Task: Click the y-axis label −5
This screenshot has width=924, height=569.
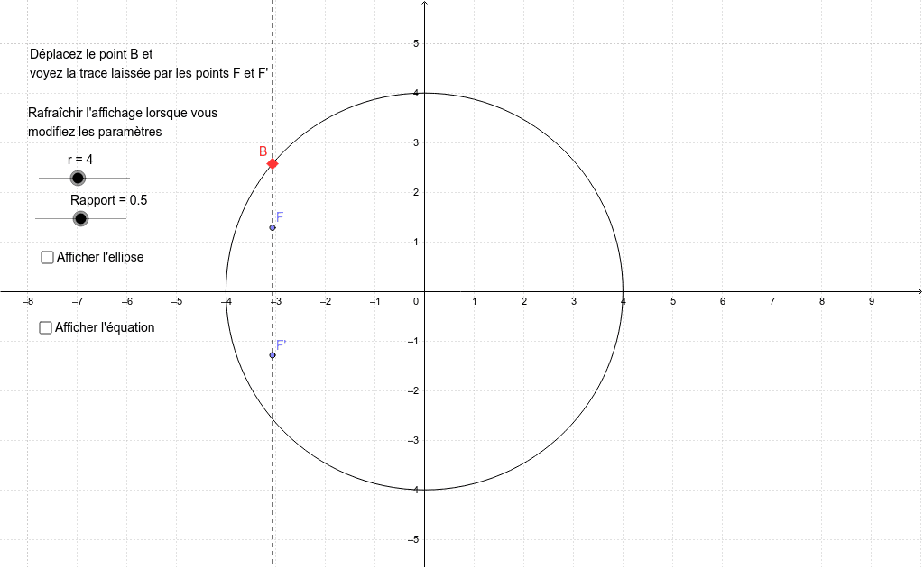Action: 413,539
